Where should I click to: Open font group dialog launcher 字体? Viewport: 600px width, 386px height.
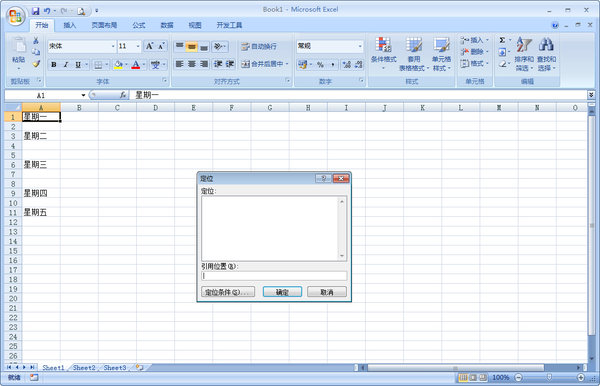pos(165,81)
